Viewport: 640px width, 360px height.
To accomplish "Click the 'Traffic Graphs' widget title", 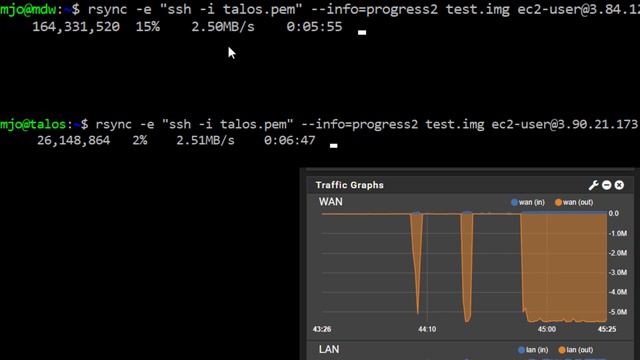I will pos(350,185).
